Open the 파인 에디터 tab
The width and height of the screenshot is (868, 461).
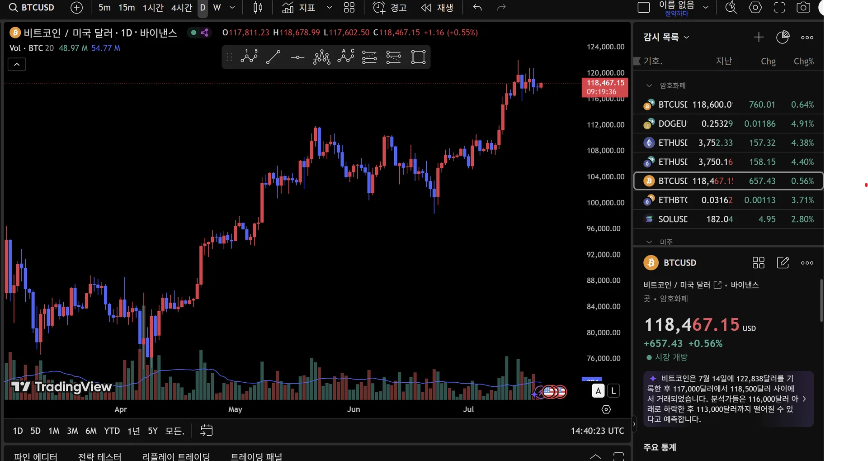[x=35, y=456]
